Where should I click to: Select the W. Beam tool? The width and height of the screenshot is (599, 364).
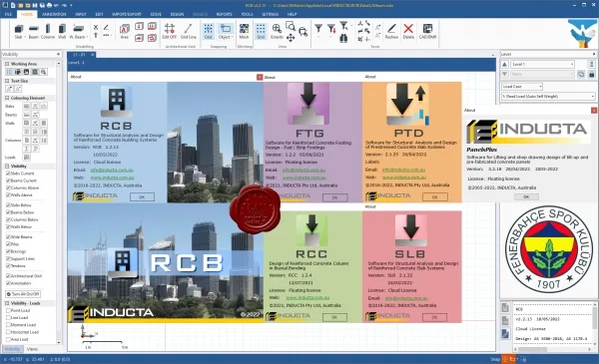click(x=78, y=31)
